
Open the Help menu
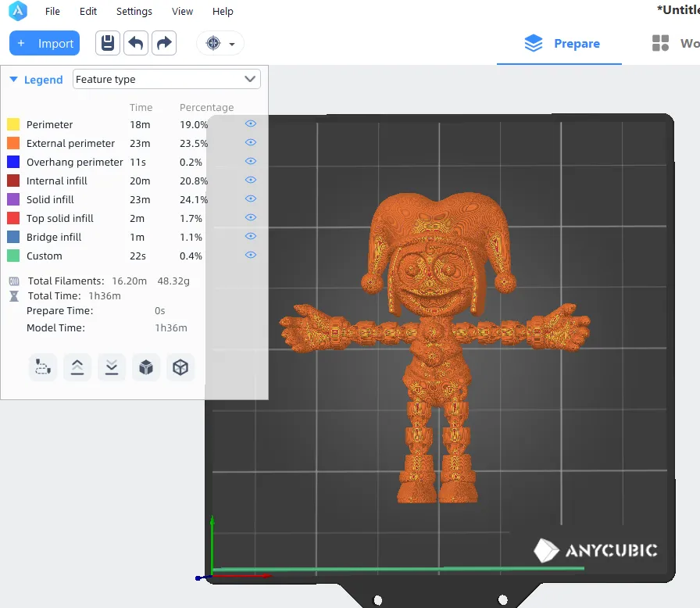point(223,11)
